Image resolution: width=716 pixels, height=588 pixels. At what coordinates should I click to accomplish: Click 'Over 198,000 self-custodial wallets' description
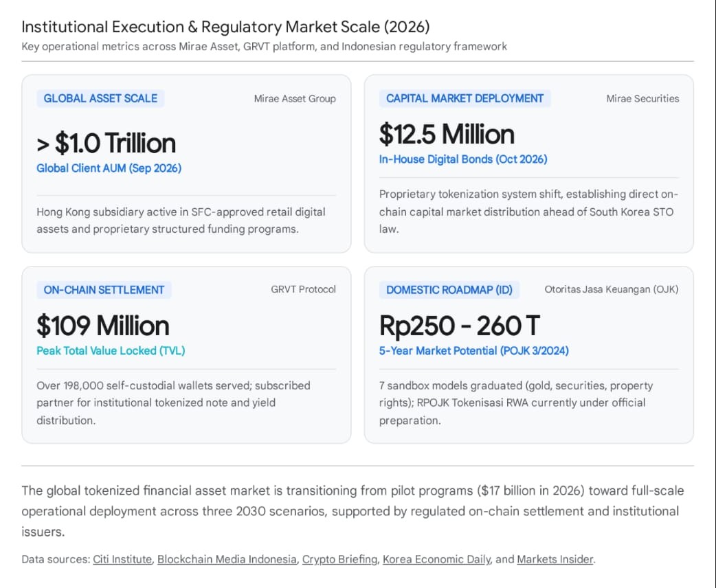pos(174,403)
